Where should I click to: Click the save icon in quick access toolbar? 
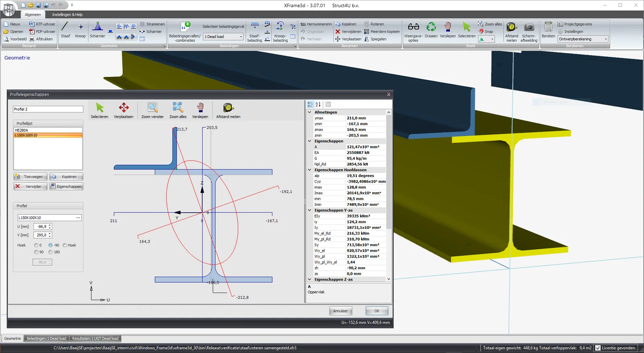coord(38,5)
